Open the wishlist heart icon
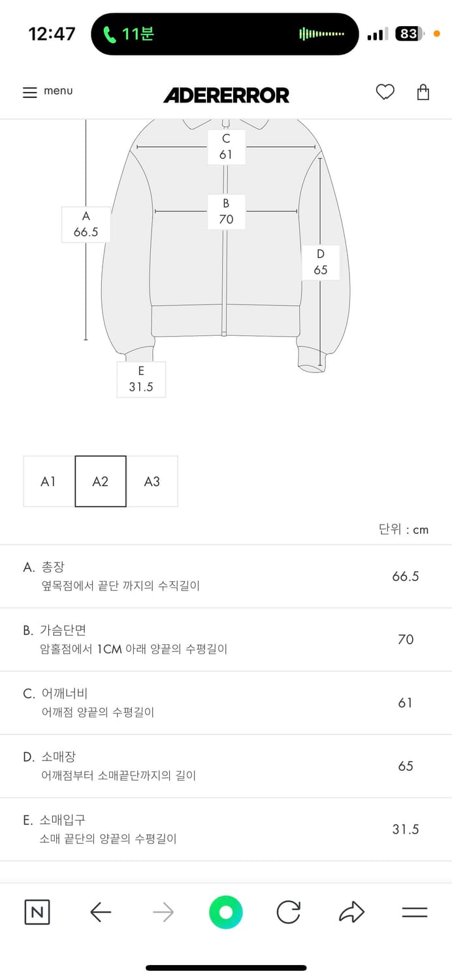 click(x=385, y=92)
